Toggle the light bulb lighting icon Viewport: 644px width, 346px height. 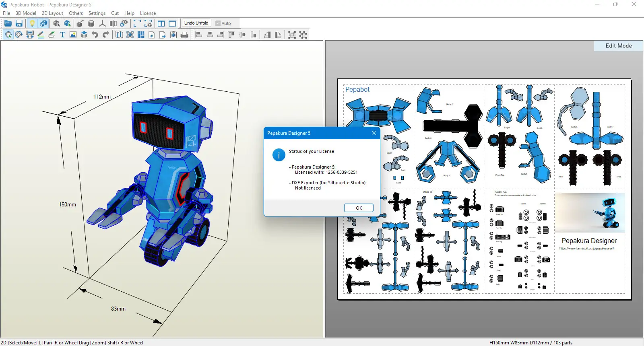coord(32,23)
